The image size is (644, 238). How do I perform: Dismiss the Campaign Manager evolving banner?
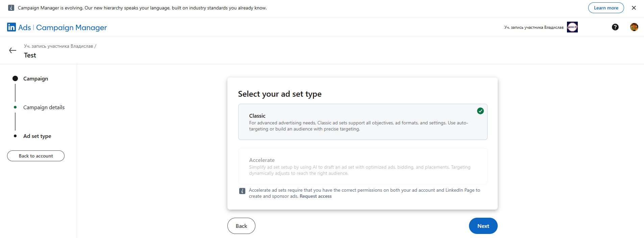[634, 8]
